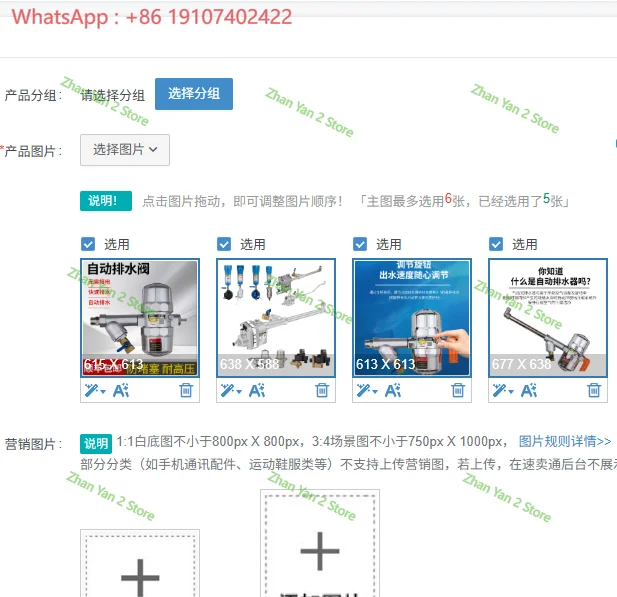Open the 图片规则详情>> link
The height and width of the screenshot is (597, 617).
point(565,442)
